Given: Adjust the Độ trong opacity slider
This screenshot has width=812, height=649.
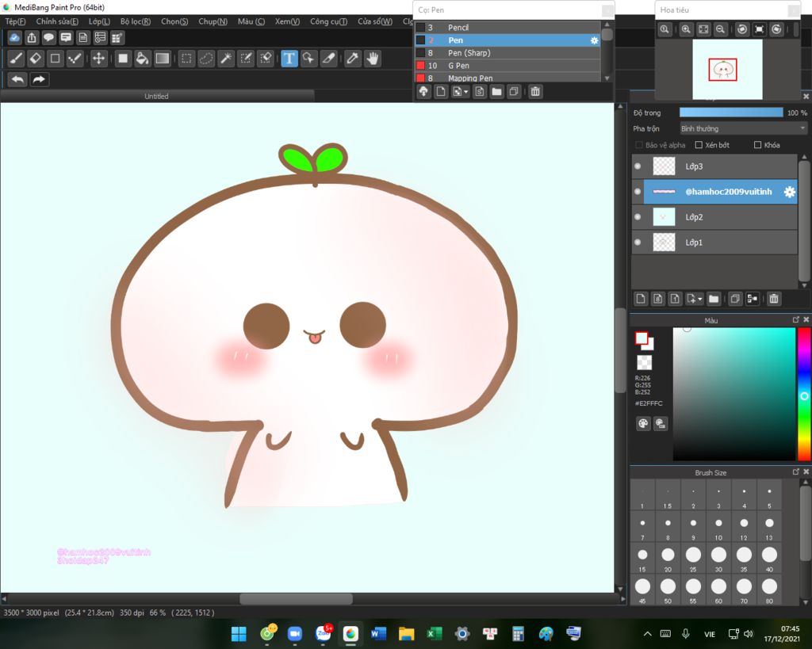Looking at the screenshot, I should tap(731, 113).
